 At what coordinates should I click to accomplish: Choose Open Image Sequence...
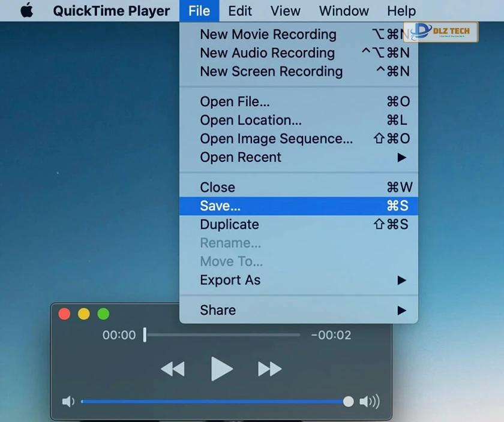[299, 138]
